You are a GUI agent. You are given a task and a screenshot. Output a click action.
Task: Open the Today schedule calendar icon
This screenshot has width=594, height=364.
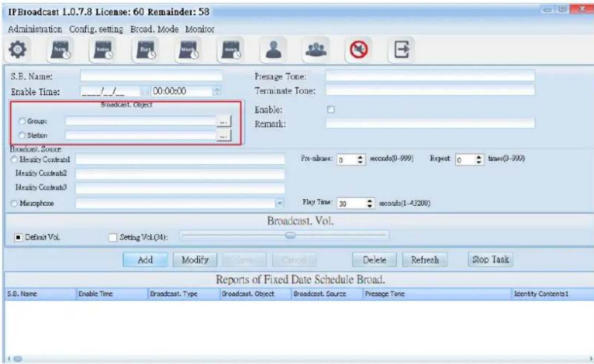103,50
